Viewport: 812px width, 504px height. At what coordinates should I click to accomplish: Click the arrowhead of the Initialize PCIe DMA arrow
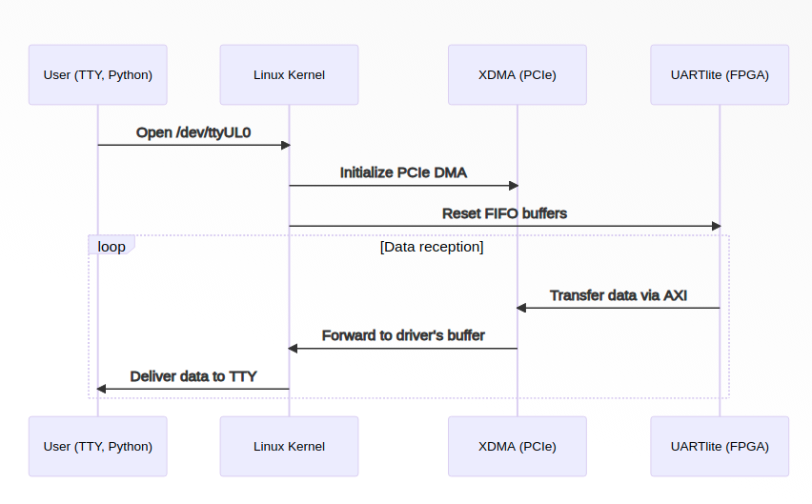513,185
